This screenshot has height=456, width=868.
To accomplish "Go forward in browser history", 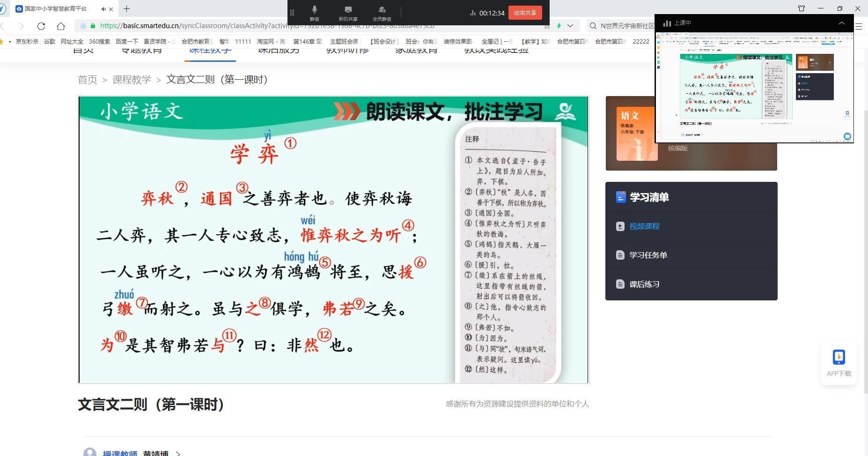I will point(21,26).
